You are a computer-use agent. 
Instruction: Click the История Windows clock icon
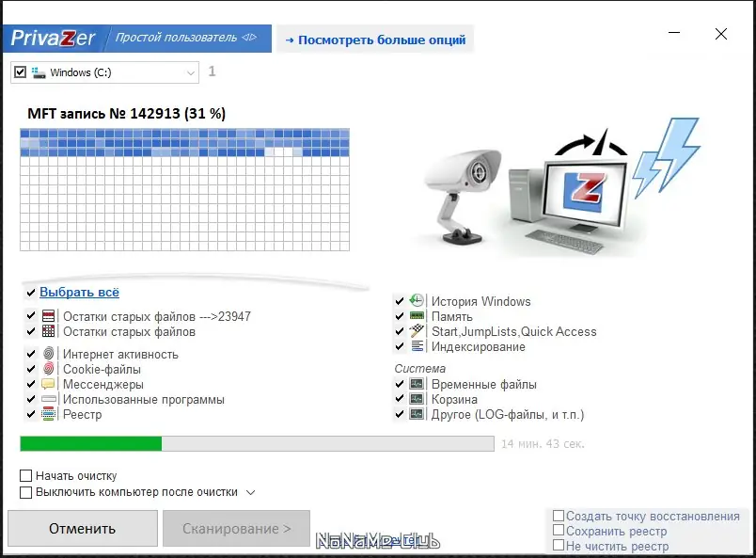(x=417, y=301)
